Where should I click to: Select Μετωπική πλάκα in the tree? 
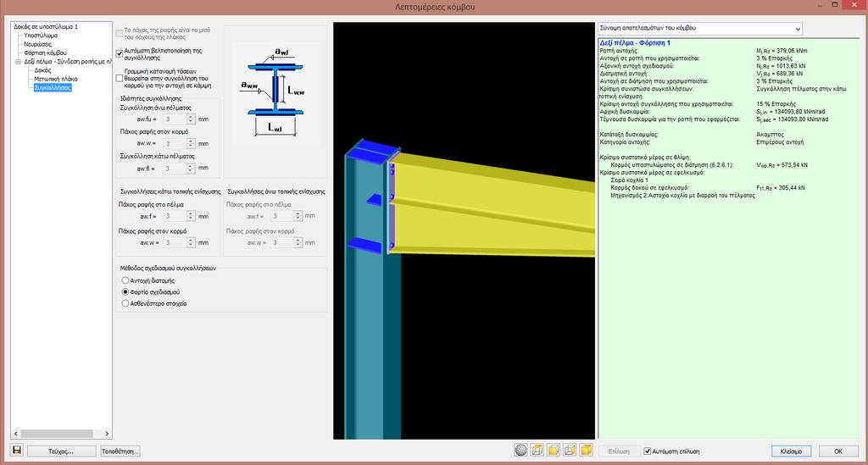click(x=56, y=79)
